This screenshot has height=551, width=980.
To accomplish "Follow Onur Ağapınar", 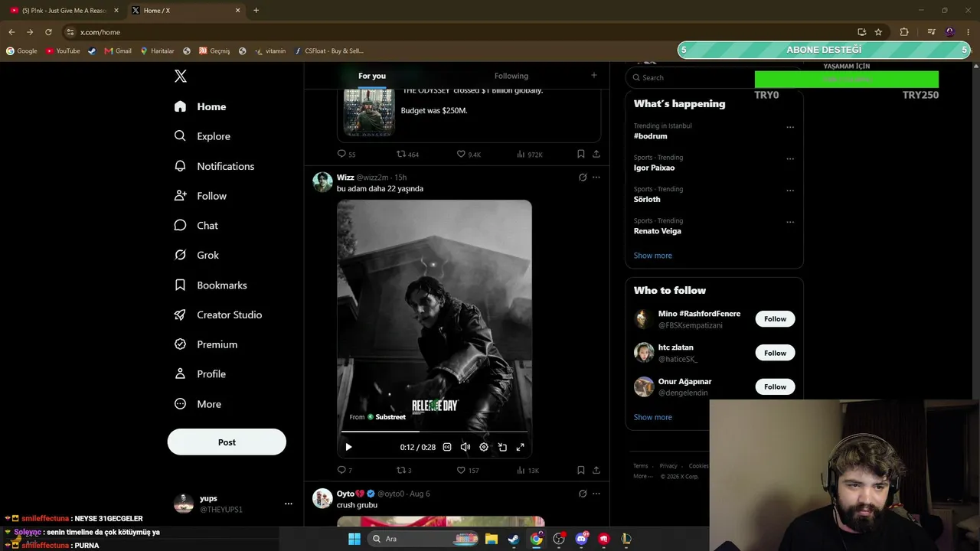I will pyautogui.click(x=775, y=386).
